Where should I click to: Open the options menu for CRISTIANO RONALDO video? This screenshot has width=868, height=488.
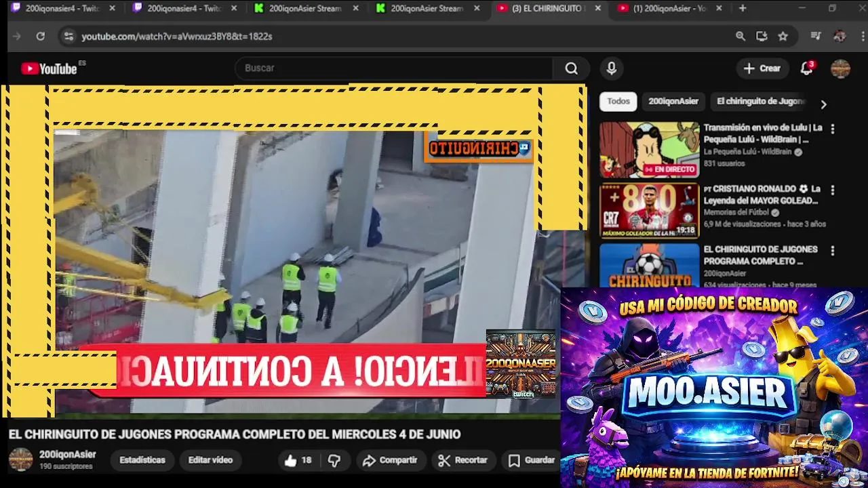pyautogui.click(x=832, y=190)
